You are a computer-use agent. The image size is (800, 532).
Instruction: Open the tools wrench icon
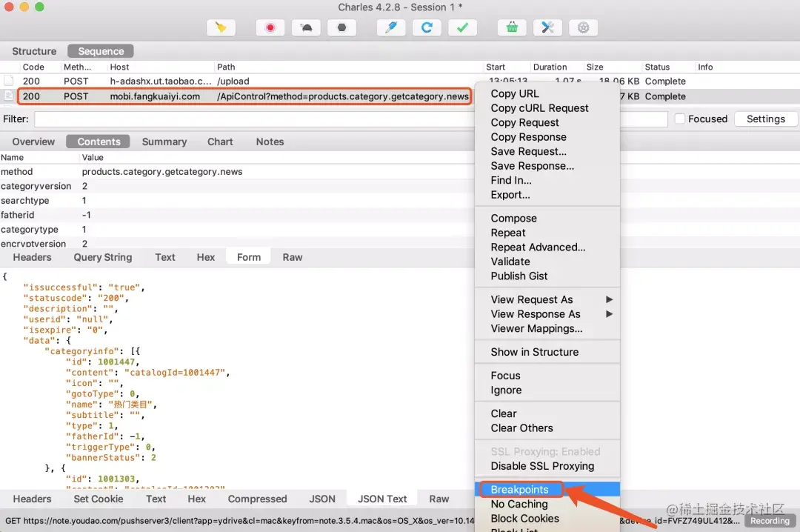[x=548, y=27]
